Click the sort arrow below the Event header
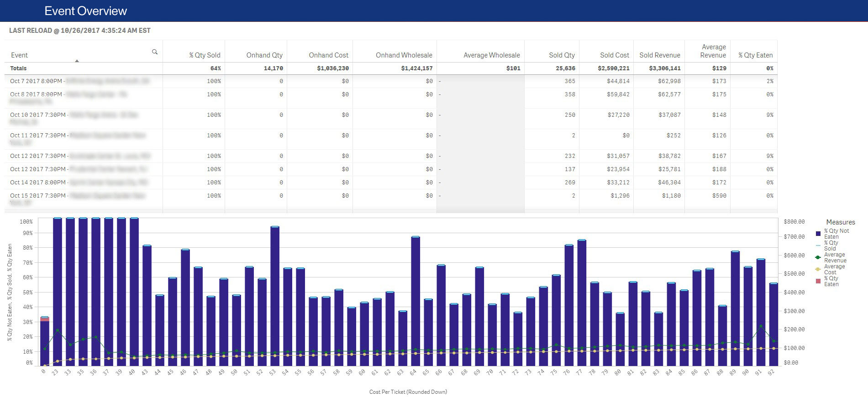Screen dimensions: 868x397 (77, 61)
